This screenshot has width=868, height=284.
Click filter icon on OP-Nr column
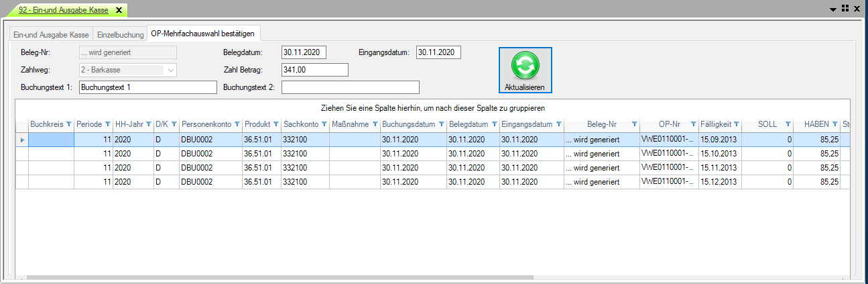click(693, 124)
